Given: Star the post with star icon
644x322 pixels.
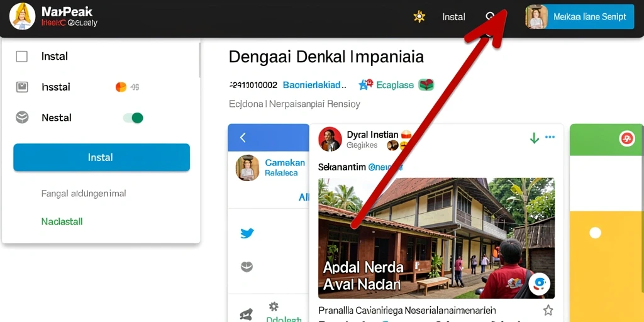Looking at the screenshot, I should tap(548, 310).
